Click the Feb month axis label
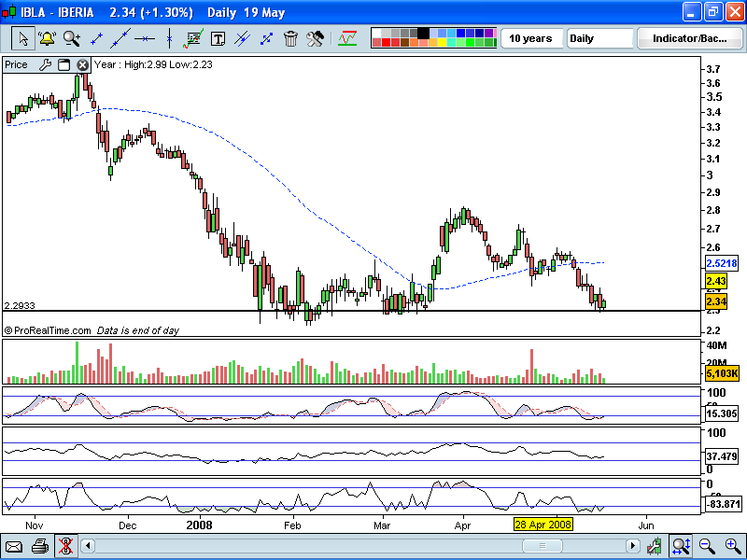Image resolution: width=747 pixels, height=560 pixels. coord(292,525)
